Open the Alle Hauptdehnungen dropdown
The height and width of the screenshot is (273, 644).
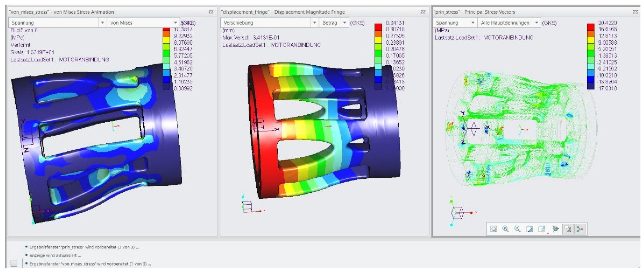[x=537, y=23]
